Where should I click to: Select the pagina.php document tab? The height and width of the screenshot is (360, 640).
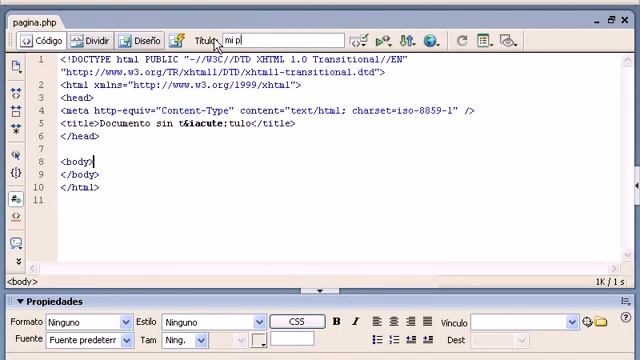click(34, 23)
